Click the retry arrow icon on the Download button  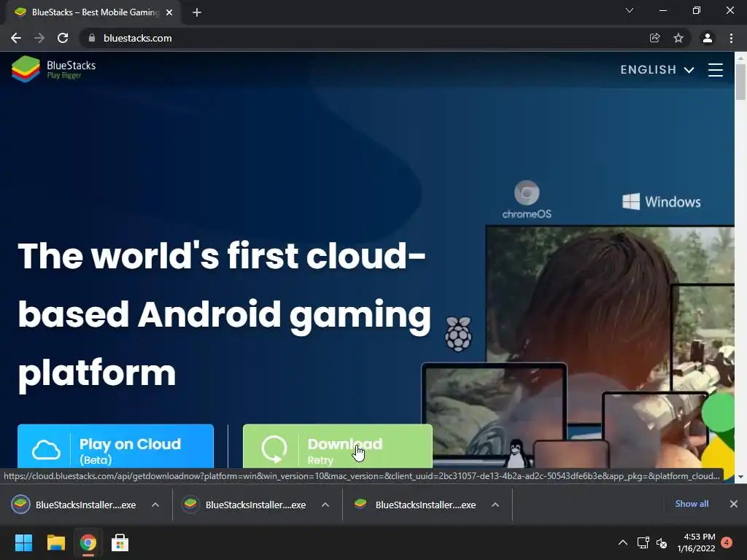274,449
